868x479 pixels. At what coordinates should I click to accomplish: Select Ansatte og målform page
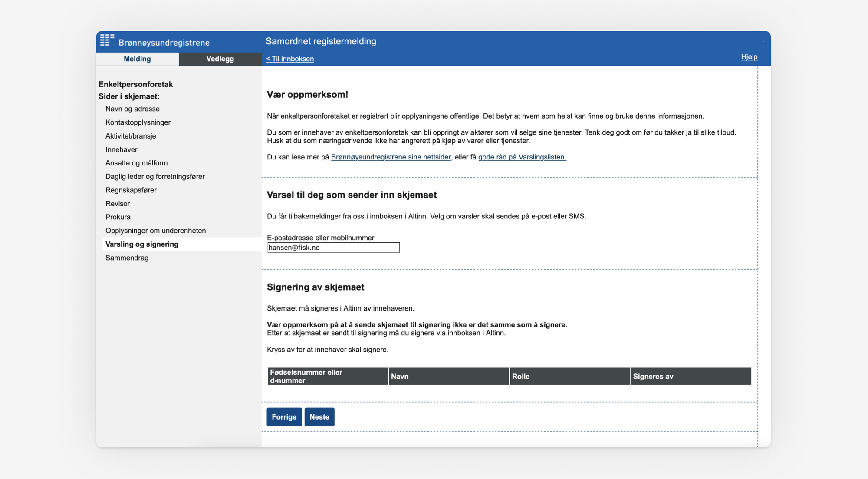click(136, 163)
